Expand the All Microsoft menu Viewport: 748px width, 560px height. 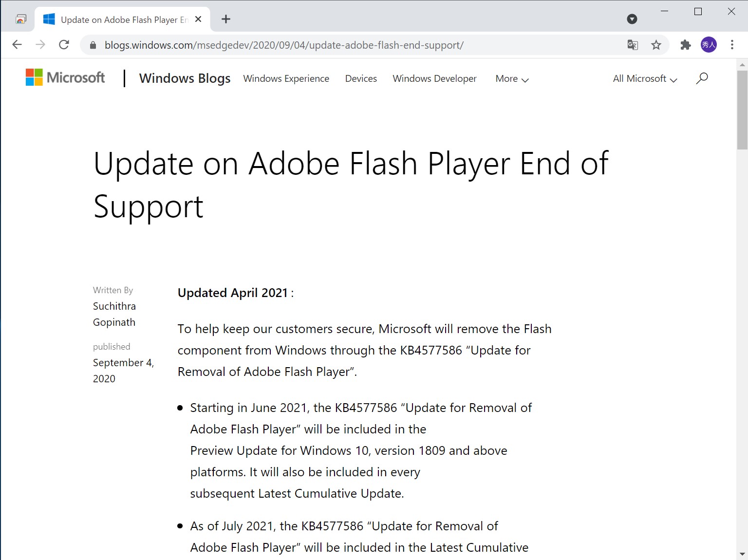(645, 79)
